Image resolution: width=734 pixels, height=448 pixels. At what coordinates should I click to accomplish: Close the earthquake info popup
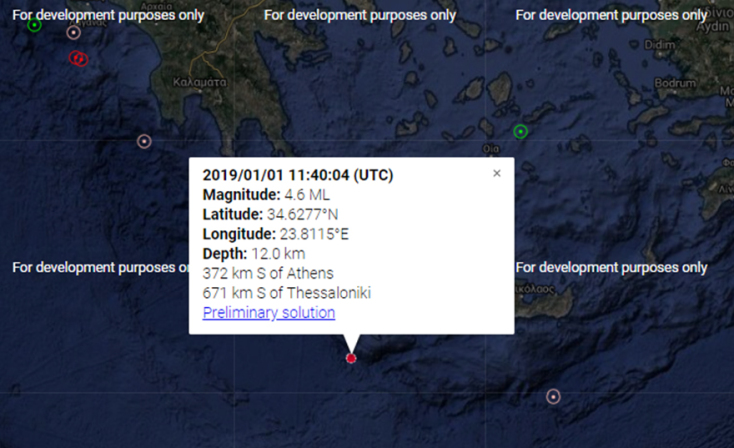tap(497, 173)
